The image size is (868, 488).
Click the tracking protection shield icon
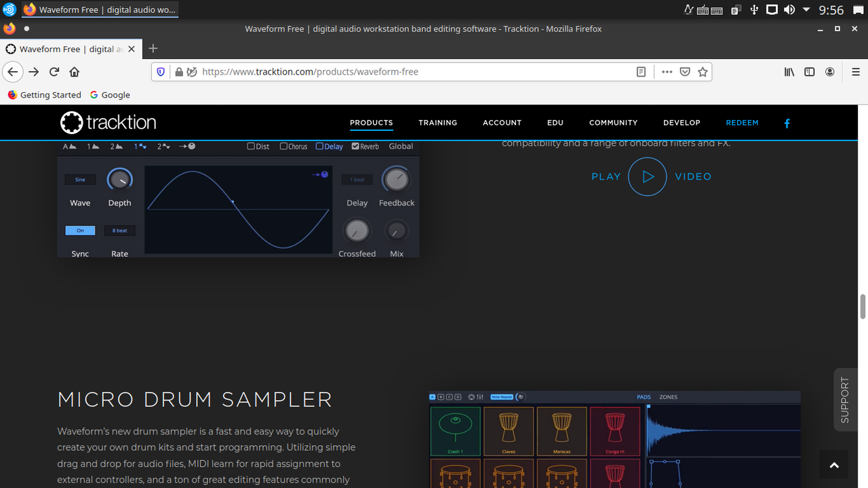click(162, 71)
